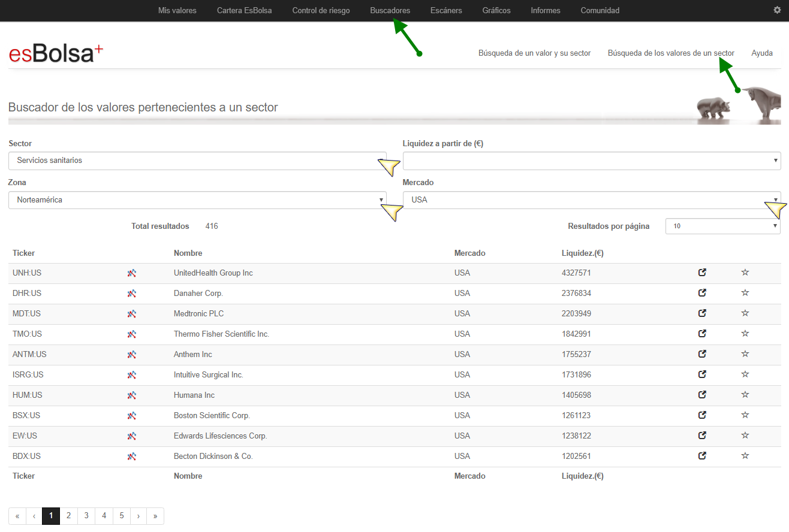Open the Escáners menu item
The image size is (789, 532).
446,10
